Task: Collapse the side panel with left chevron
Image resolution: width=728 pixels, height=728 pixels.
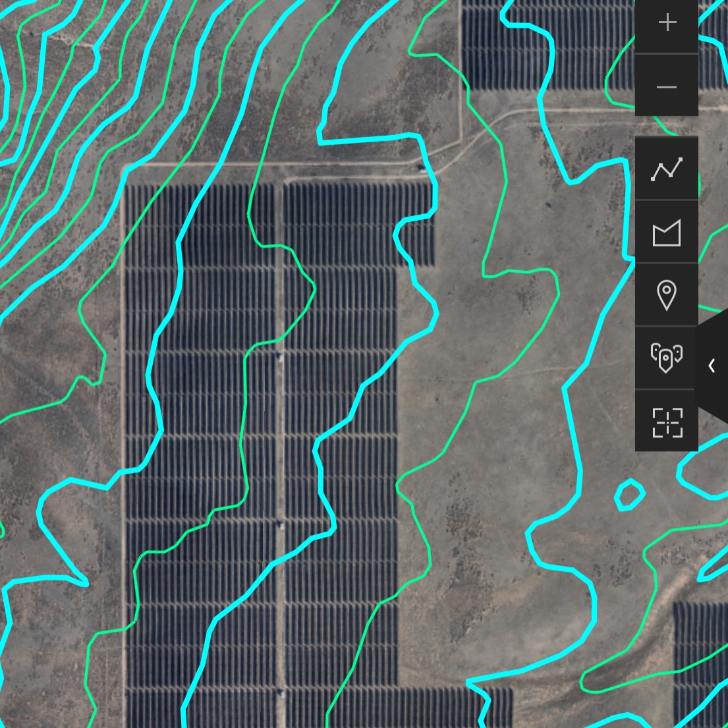Action: click(712, 366)
